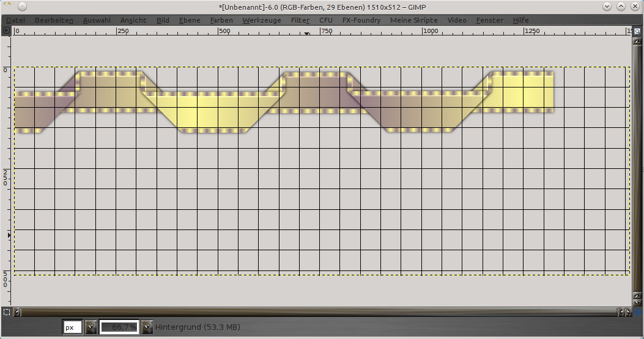The image size is (644, 339).
Task: Click the horizontal scrollbar left arrow at far left
Action: pyautogui.click(x=17, y=312)
